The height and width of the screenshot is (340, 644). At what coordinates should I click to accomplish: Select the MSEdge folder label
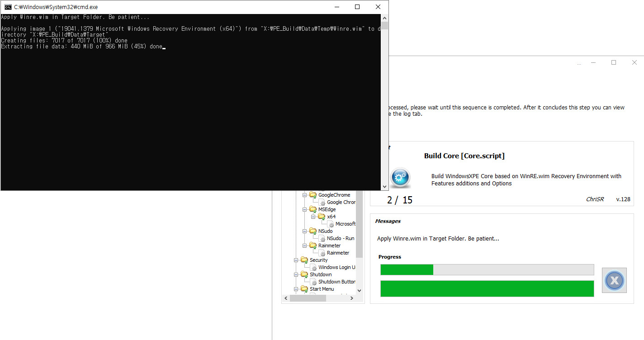pyautogui.click(x=327, y=209)
